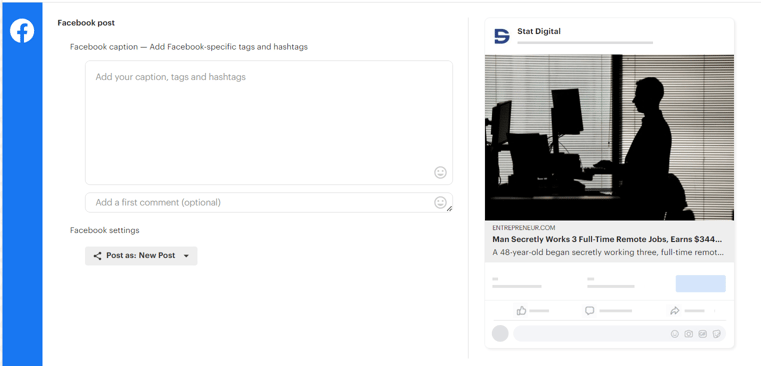Viewport: 761px width, 366px height.
Task: Click the light blue button in the preview
Action: pos(700,283)
